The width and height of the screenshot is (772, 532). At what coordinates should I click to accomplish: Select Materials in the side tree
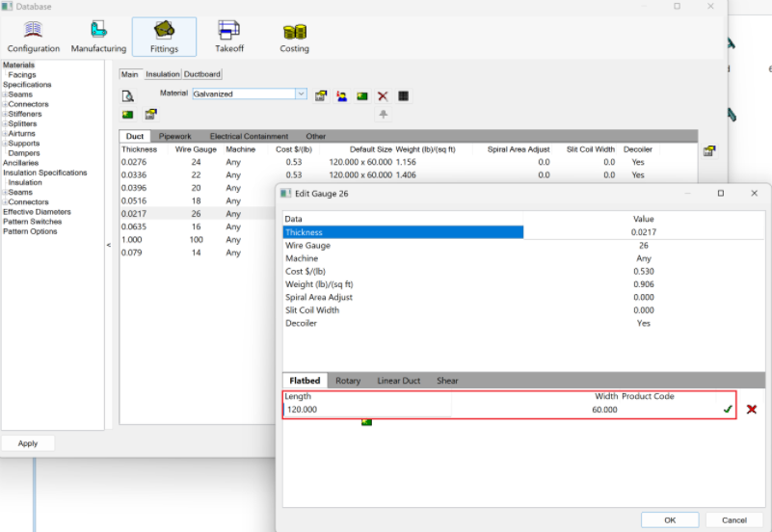pyautogui.click(x=18, y=65)
